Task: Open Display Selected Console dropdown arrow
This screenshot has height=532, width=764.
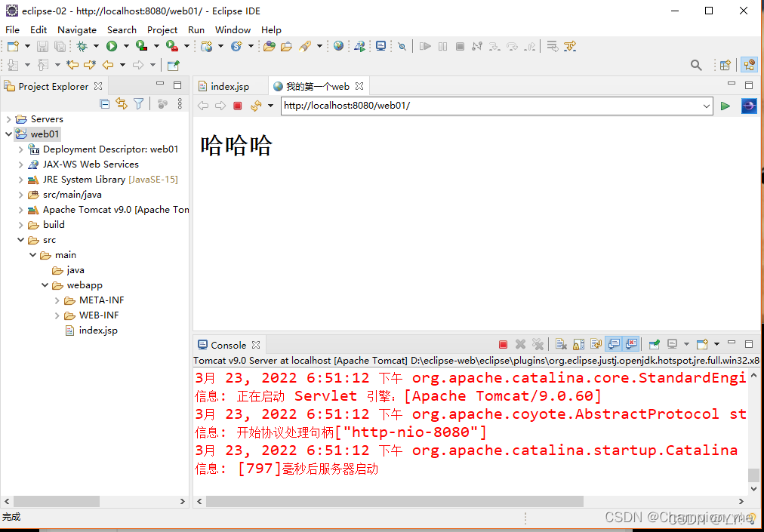Action: [x=686, y=344]
